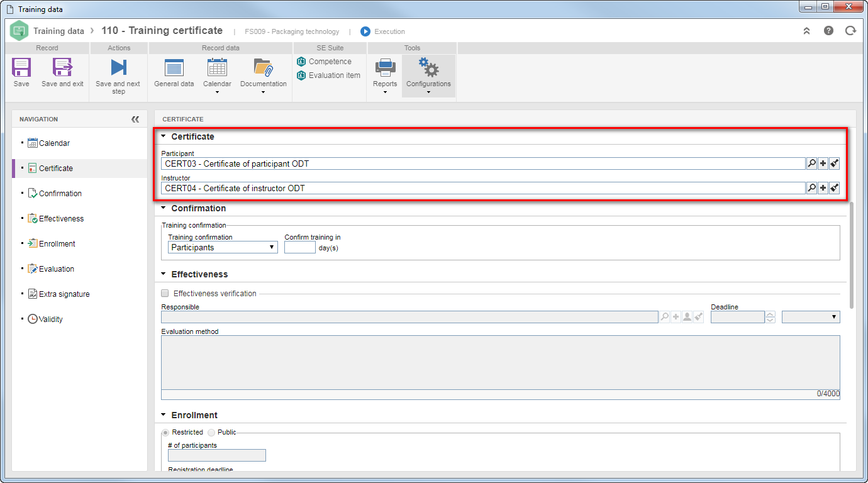
Task: Collapse the Navigation panel
Action: [x=135, y=119]
